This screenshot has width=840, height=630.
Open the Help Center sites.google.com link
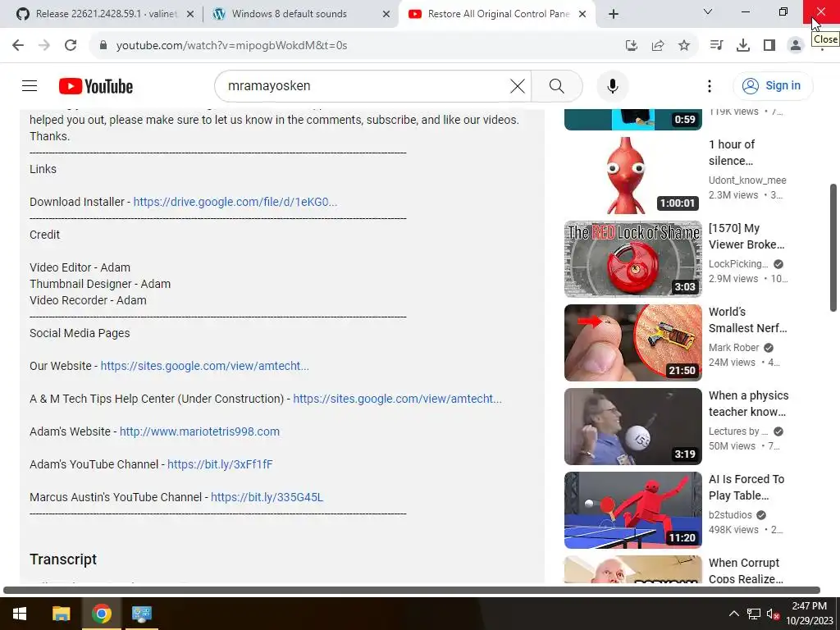coord(398,399)
